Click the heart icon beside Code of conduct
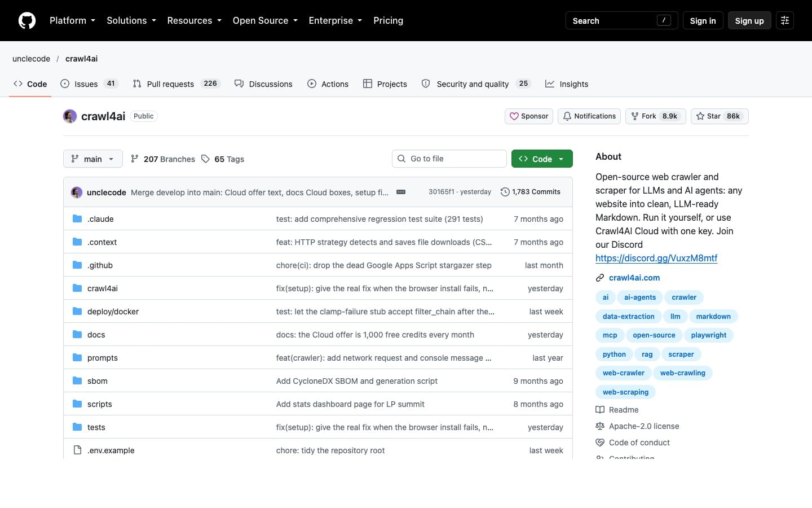The image size is (812, 508). (x=600, y=443)
